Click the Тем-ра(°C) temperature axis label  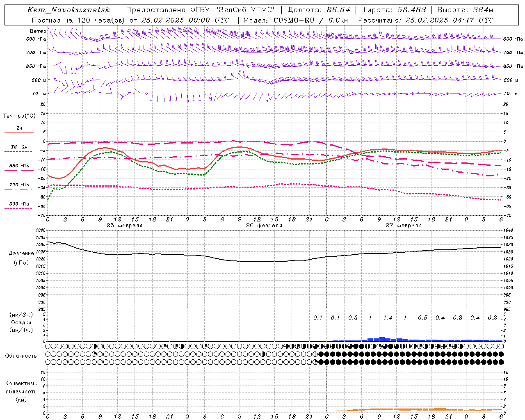click(19, 116)
